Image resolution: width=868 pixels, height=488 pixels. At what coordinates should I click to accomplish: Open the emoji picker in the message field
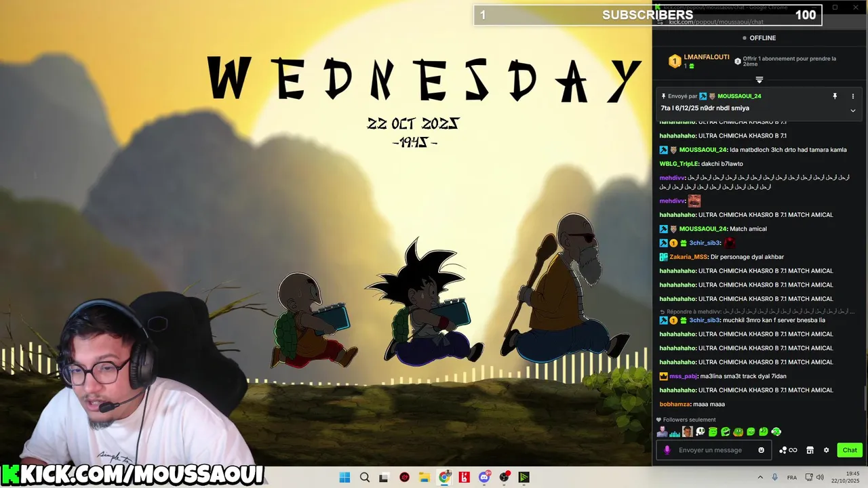[x=761, y=450]
